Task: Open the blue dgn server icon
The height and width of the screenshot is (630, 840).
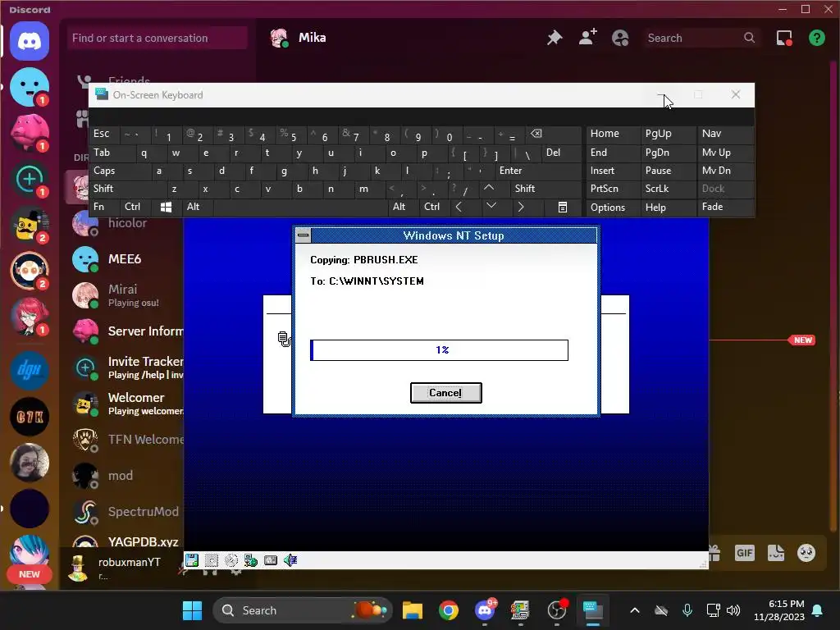Action: 30,370
